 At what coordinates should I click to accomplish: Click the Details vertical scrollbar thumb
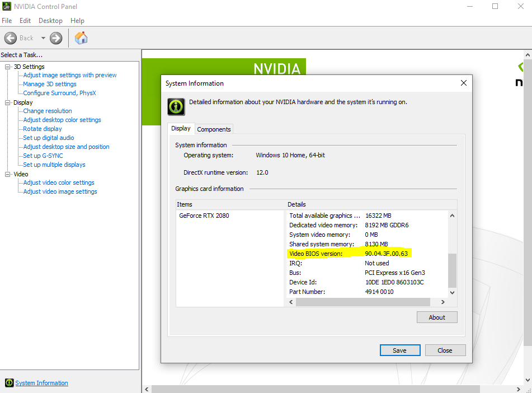pyautogui.click(x=452, y=270)
